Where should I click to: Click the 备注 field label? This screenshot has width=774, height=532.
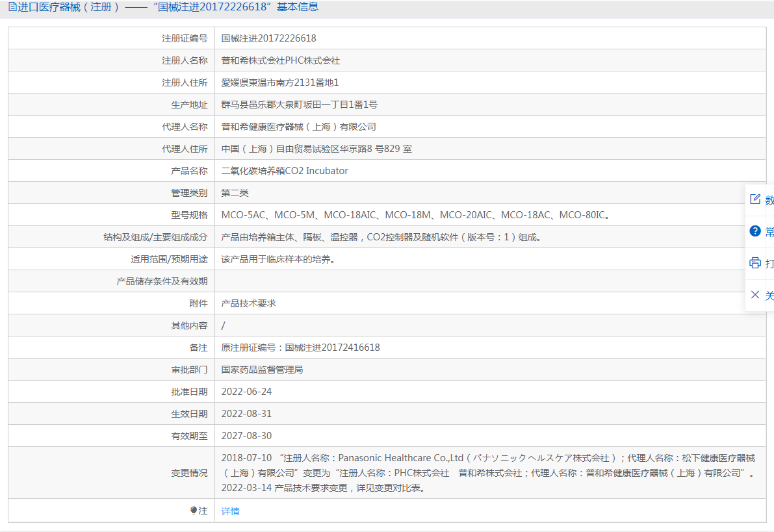(198, 348)
